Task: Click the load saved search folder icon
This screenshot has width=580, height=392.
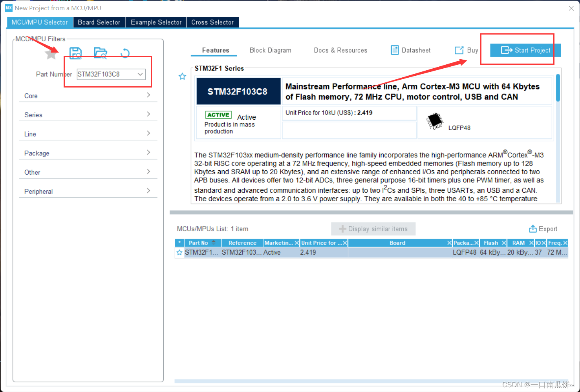Action: coord(101,53)
